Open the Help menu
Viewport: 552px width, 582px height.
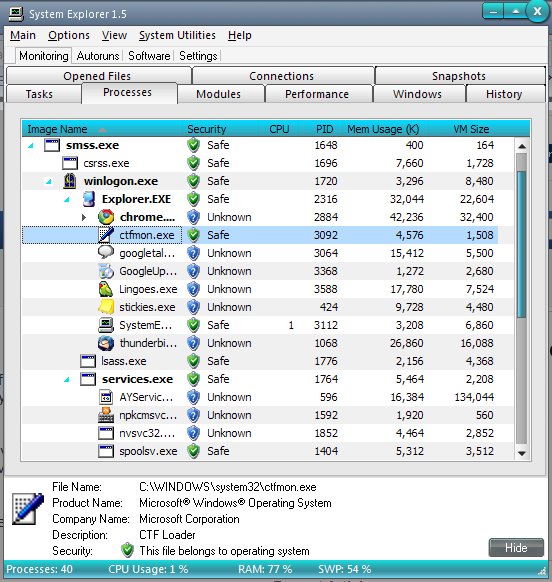coord(240,35)
